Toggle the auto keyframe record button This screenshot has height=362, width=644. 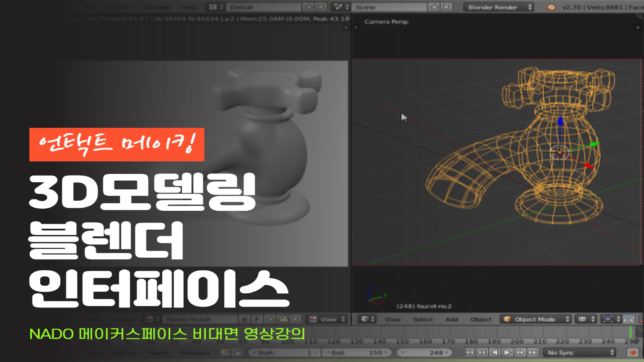coord(633,352)
